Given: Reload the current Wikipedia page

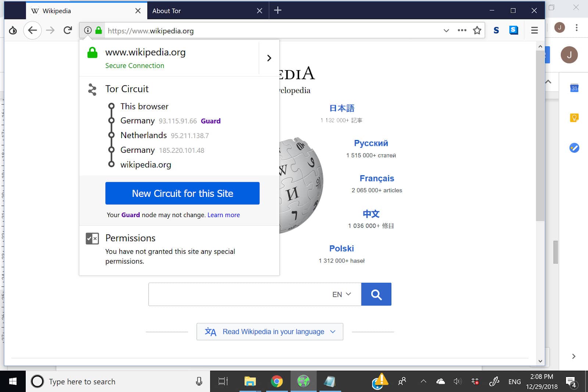Looking at the screenshot, I should point(68,30).
